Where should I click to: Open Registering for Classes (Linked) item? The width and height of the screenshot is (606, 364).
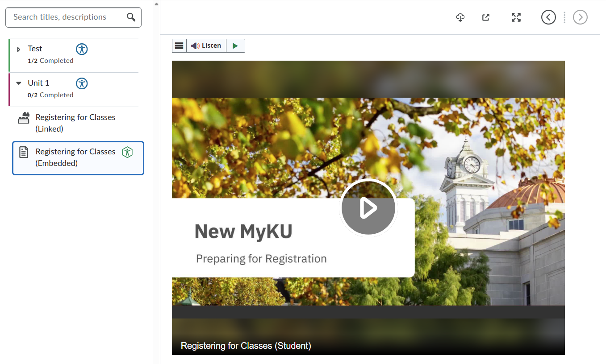click(75, 123)
